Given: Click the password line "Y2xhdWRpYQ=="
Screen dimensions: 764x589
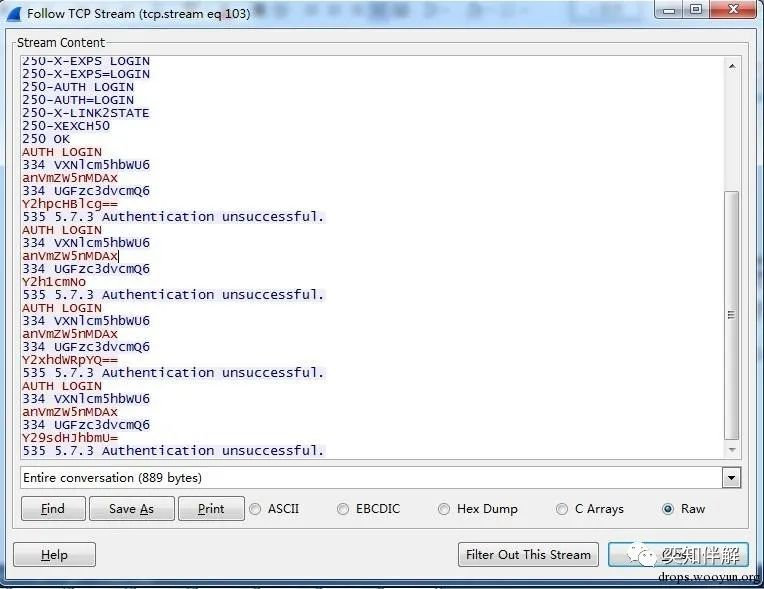Looking at the screenshot, I should tap(70, 360).
